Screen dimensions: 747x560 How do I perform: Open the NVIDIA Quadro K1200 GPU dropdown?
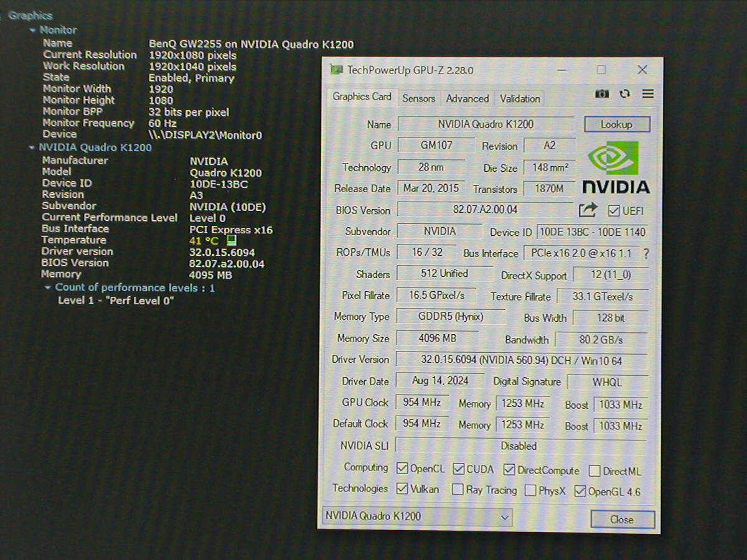point(417,516)
